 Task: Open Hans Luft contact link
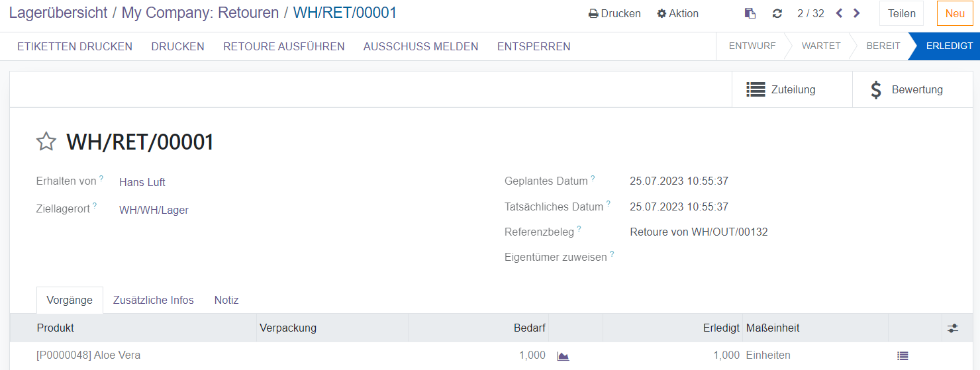pyautogui.click(x=142, y=182)
